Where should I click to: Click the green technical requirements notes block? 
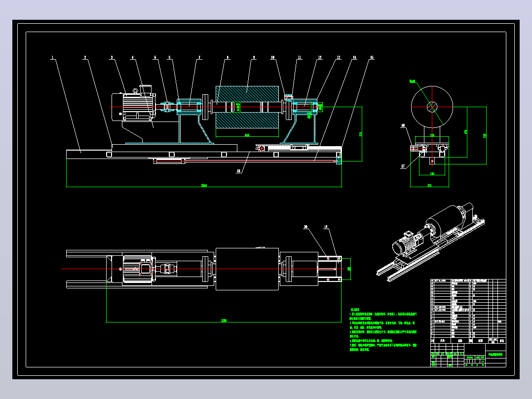[x=383, y=330]
